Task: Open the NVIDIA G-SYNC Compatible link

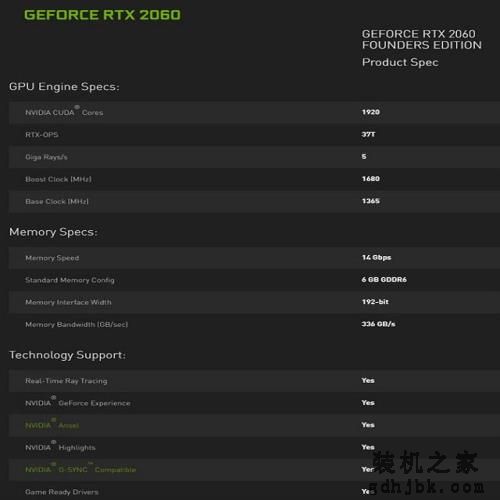Action: [x=80, y=469]
